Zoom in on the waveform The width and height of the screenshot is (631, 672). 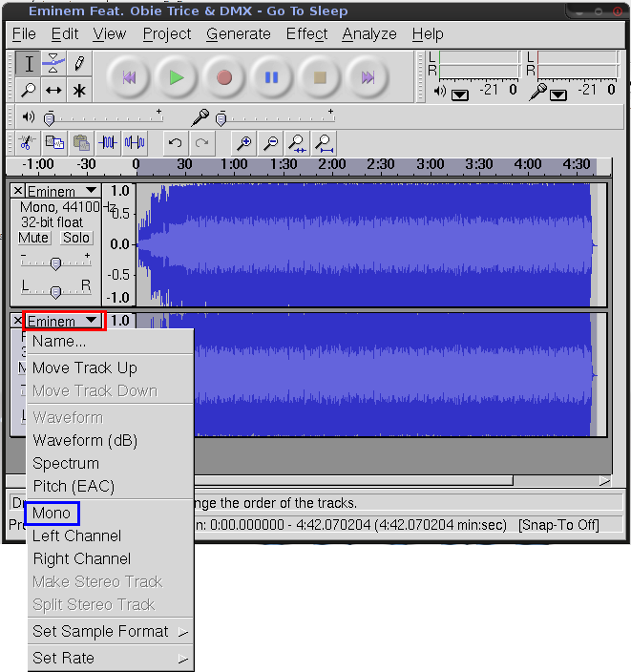(x=243, y=143)
